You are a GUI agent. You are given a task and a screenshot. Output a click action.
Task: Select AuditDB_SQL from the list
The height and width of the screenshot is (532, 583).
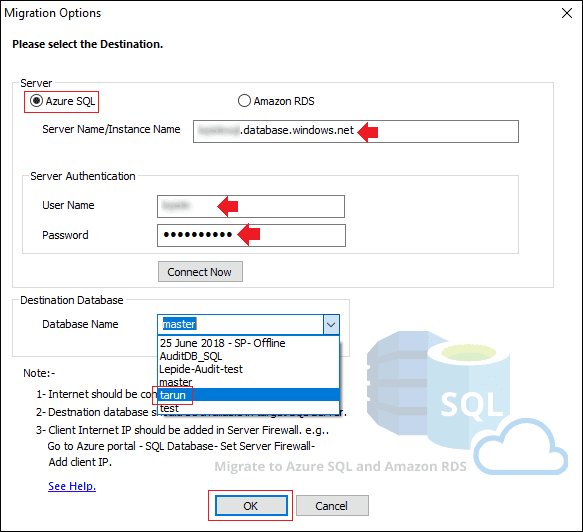pyautogui.click(x=248, y=356)
